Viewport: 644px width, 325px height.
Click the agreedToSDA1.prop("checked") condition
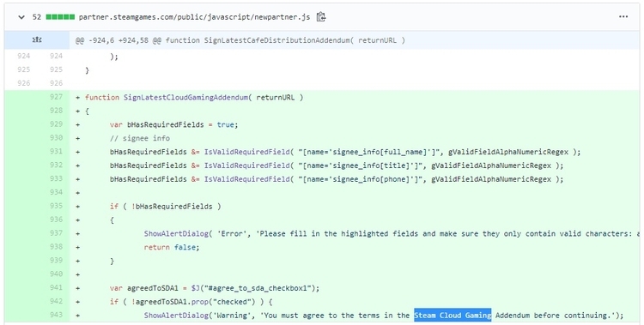click(191, 302)
